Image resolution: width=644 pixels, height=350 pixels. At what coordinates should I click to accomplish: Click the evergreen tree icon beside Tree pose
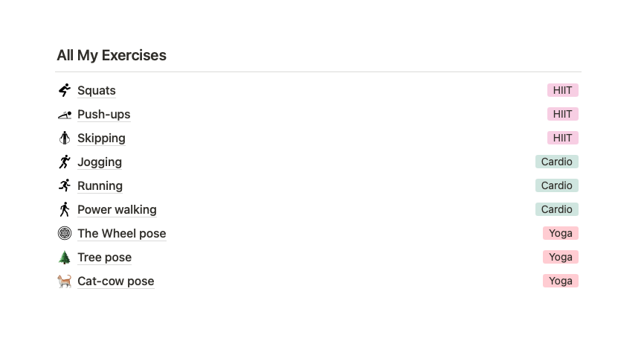coord(65,257)
